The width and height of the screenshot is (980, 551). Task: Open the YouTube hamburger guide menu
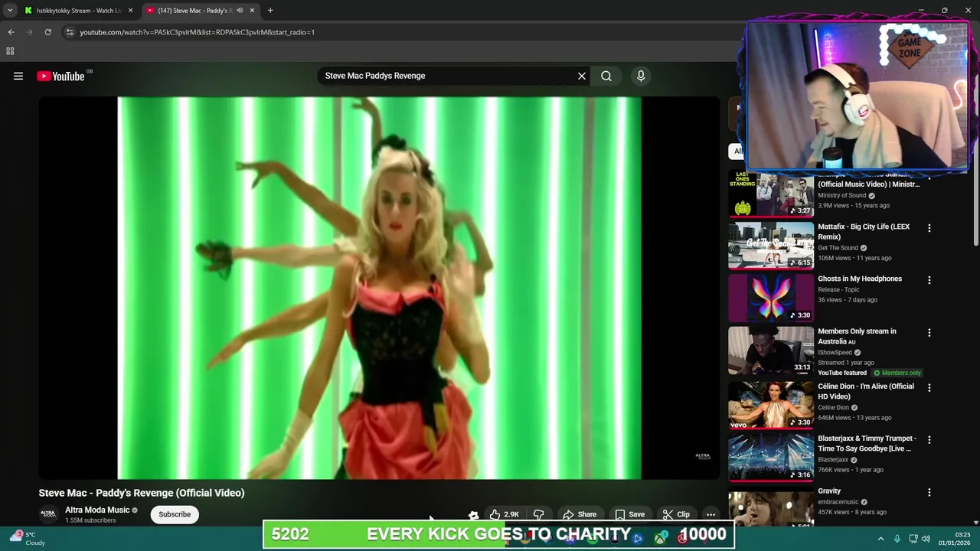[18, 76]
